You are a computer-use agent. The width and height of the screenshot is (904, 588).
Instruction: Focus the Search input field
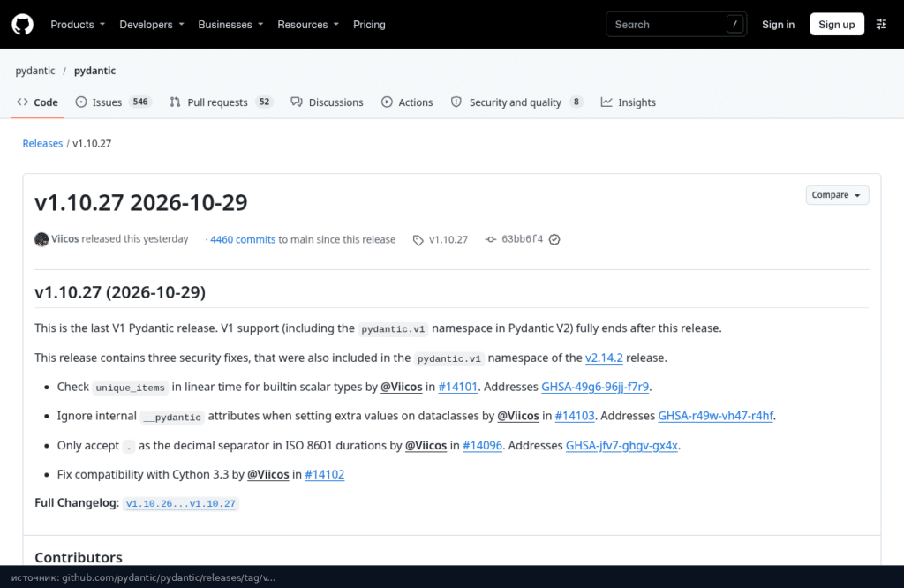tap(675, 24)
